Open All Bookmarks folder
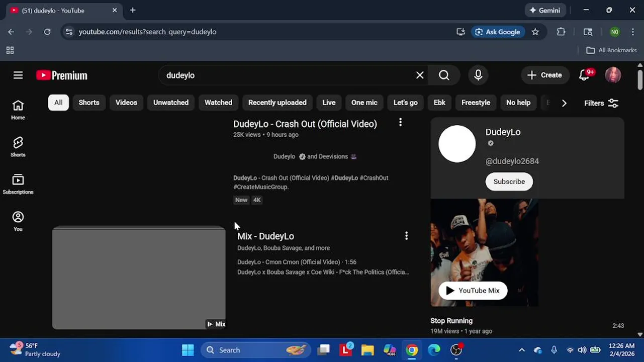The height and width of the screenshot is (362, 644). click(x=612, y=50)
